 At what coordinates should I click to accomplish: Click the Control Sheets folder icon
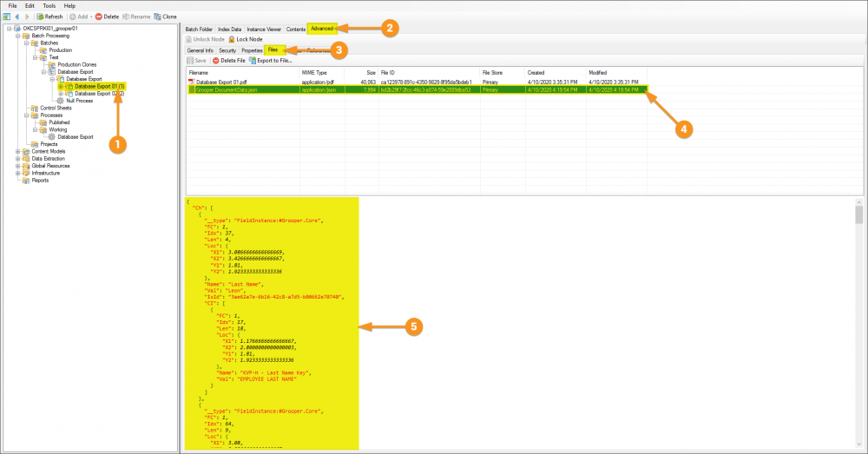click(x=35, y=108)
